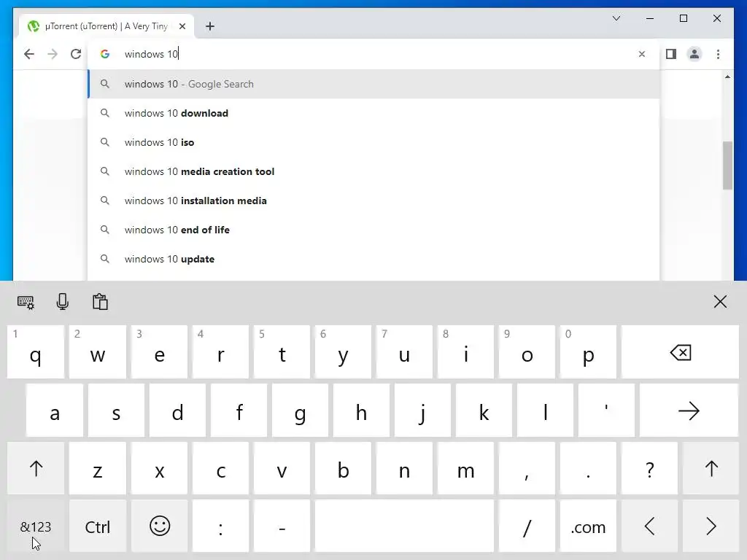Screen dimensions: 747x560
Task: Select the uTorrent tab
Action: tap(107, 26)
